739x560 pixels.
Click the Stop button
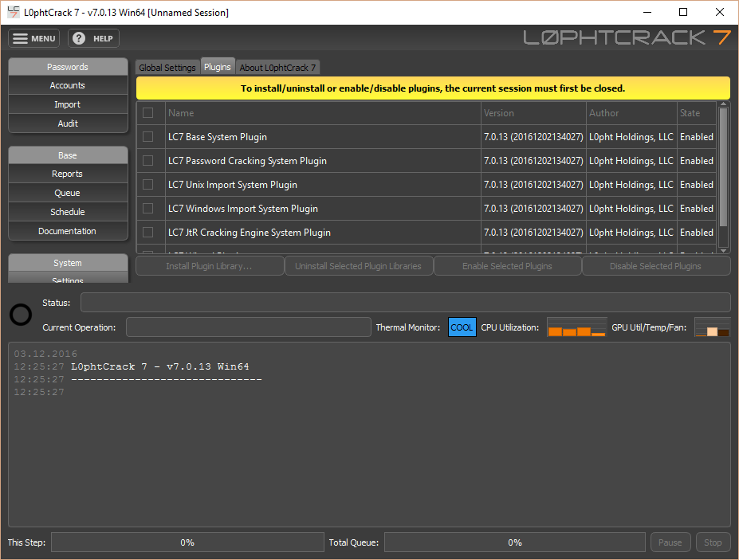713,542
